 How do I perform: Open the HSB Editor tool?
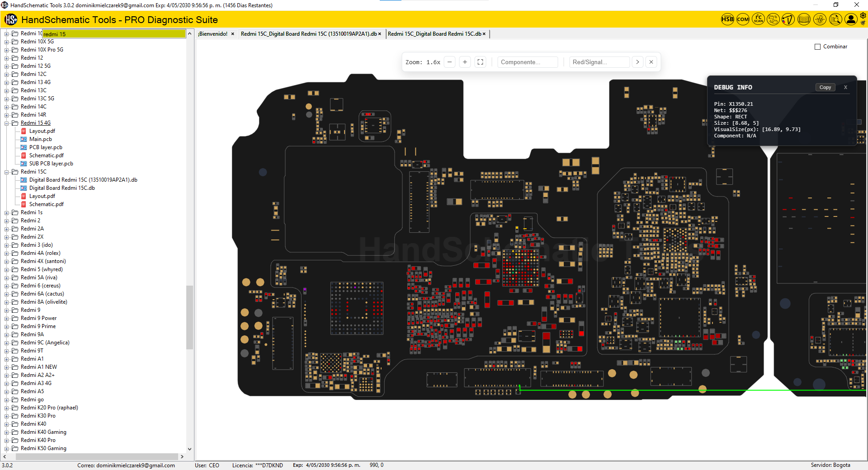pyautogui.click(x=727, y=19)
